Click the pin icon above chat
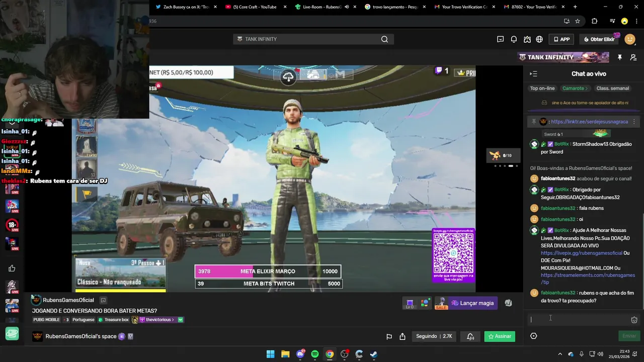The image size is (644, 362). [619, 57]
